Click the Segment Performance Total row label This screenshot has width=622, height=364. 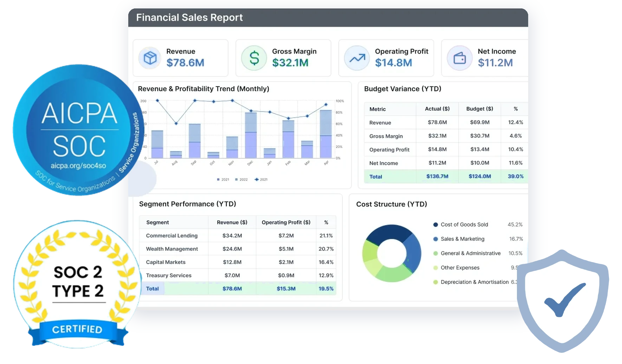click(153, 289)
